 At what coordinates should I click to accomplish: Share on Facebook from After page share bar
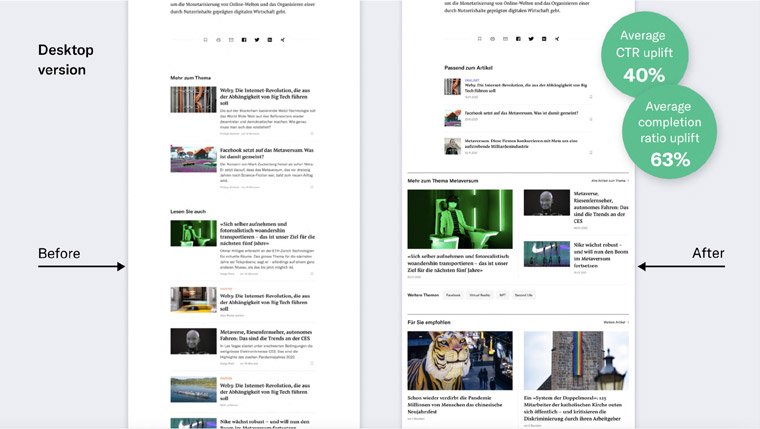pyautogui.click(x=518, y=39)
